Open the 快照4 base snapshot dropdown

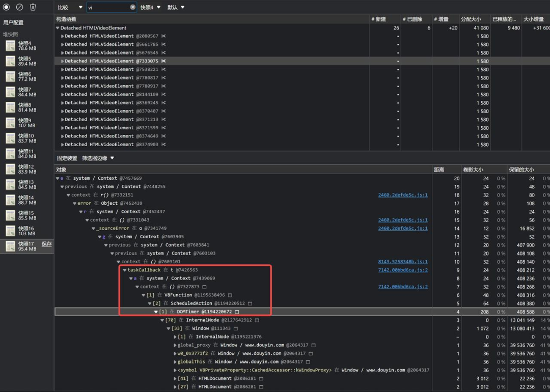pos(150,7)
